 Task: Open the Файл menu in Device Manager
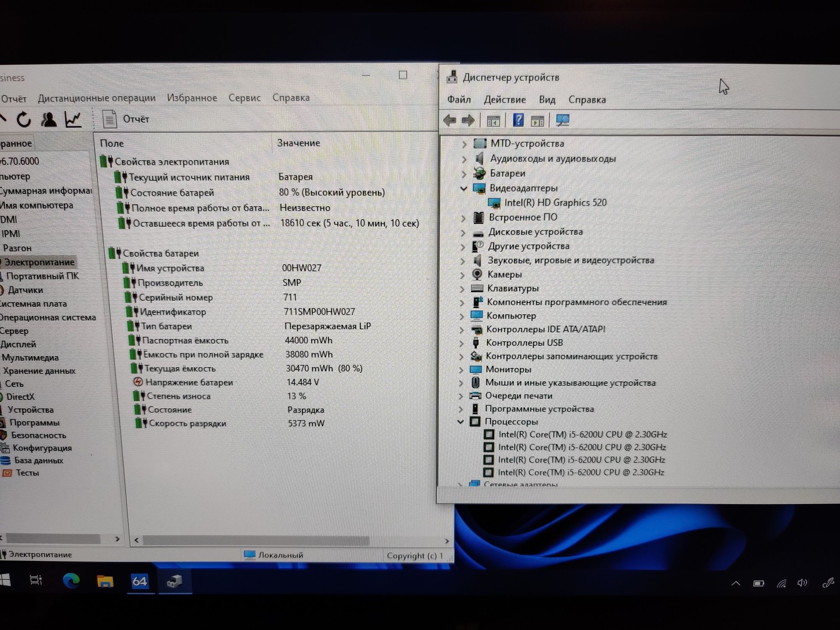pos(459,100)
